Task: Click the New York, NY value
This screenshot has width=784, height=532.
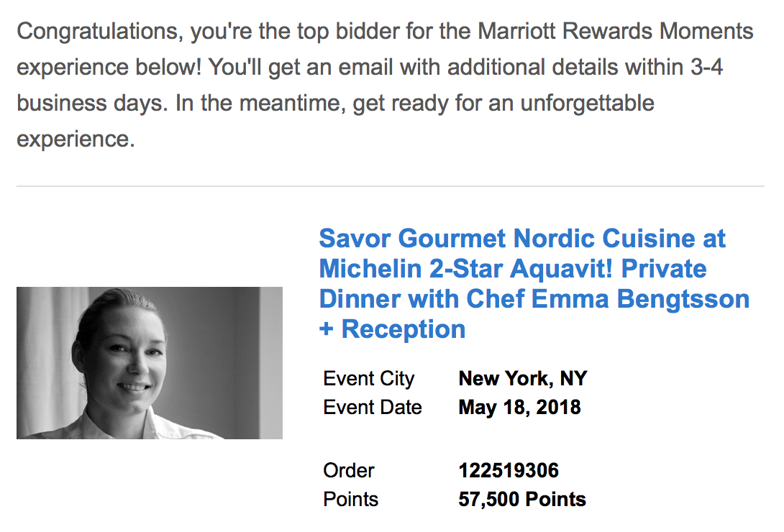Action: pyautogui.click(x=522, y=378)
